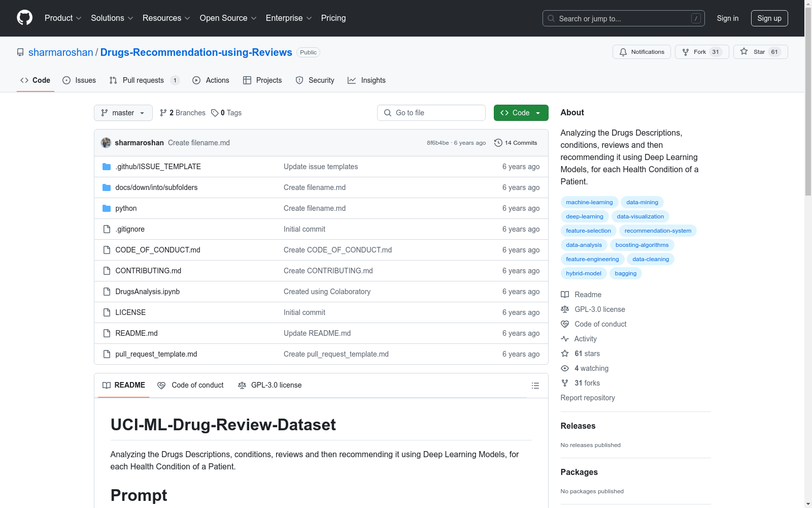Click the Fork button

point(702,52)
